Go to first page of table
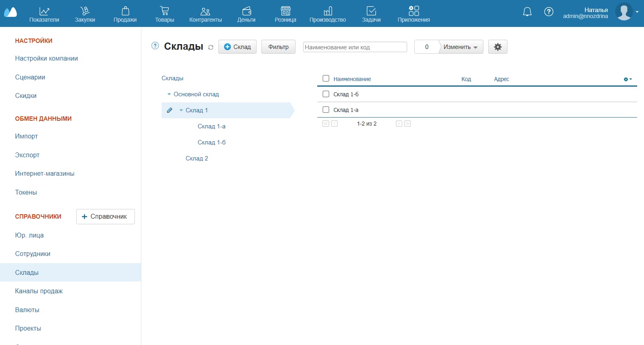 pos(326,124)
